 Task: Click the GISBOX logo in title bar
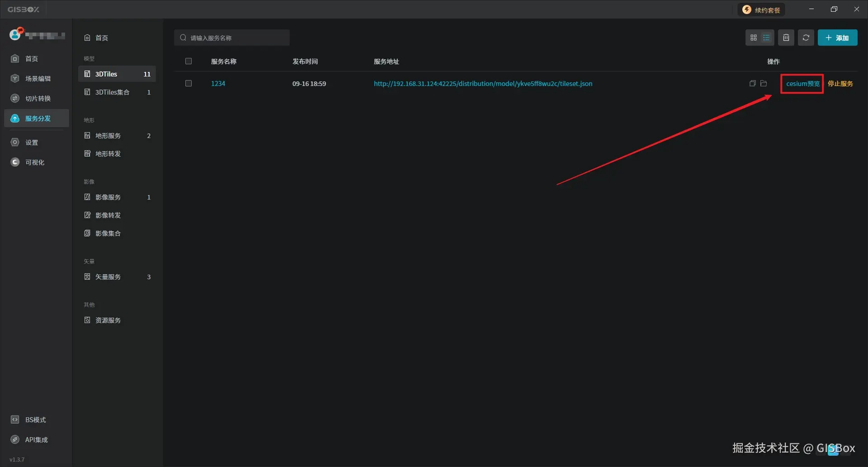click(24, 10)
